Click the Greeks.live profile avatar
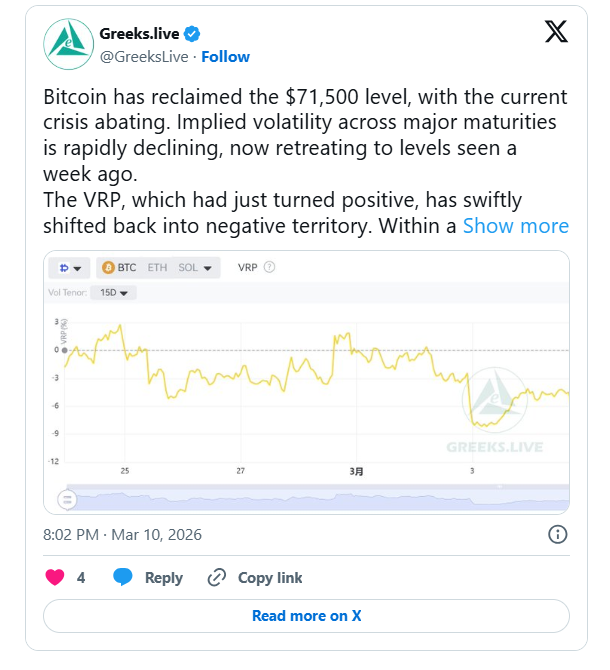The height and width of the screenshot is (670, 610). click(66, 44)
